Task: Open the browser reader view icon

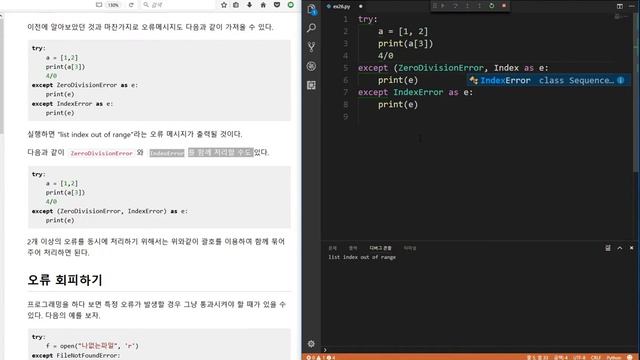Action: 99,5
